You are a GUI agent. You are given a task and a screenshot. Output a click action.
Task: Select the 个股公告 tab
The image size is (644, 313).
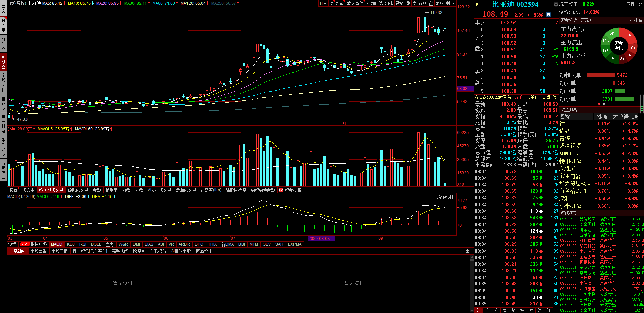(39, 251)
